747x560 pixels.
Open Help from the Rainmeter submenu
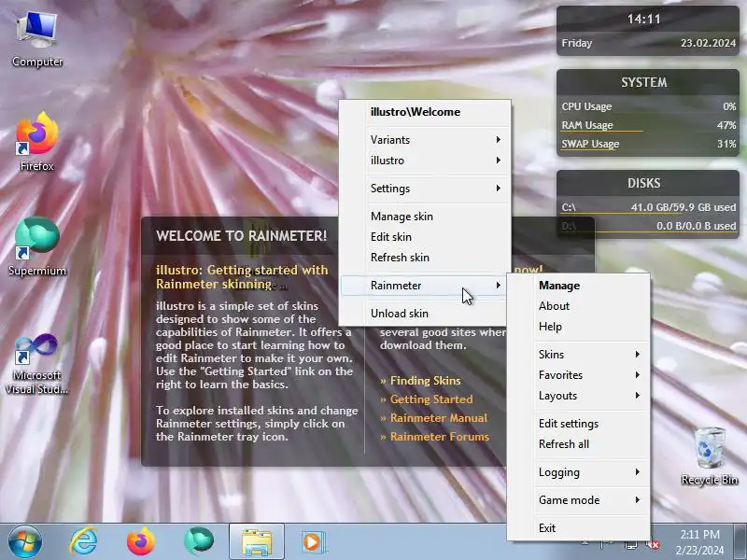point(578,326)
